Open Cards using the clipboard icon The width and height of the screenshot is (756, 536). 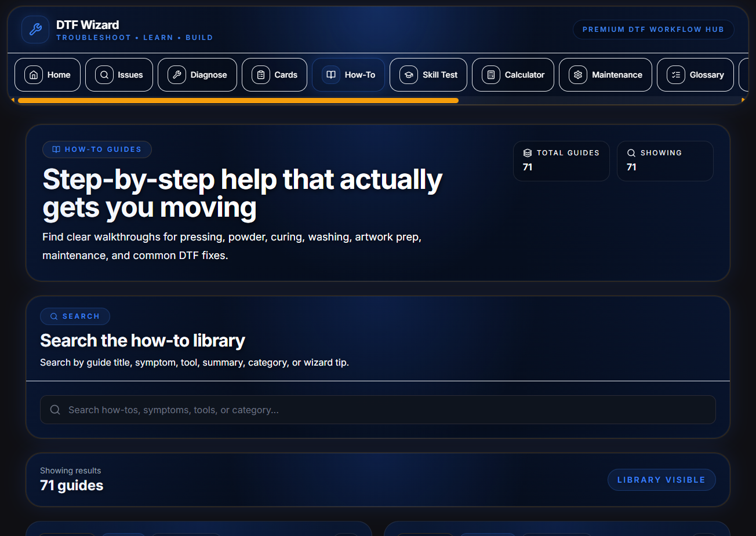(x=261, y=75)
